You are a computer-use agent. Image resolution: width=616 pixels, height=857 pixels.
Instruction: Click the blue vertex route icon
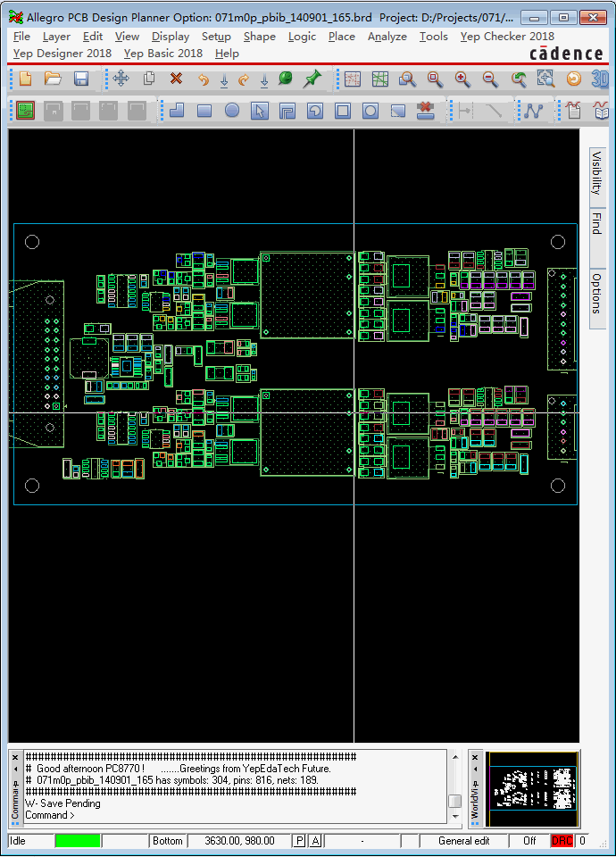(533, 111)
